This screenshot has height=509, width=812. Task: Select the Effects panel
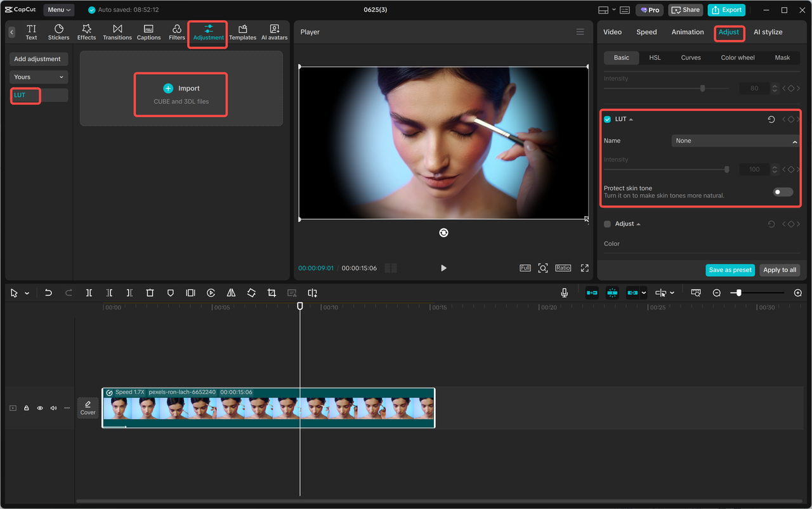86,32
